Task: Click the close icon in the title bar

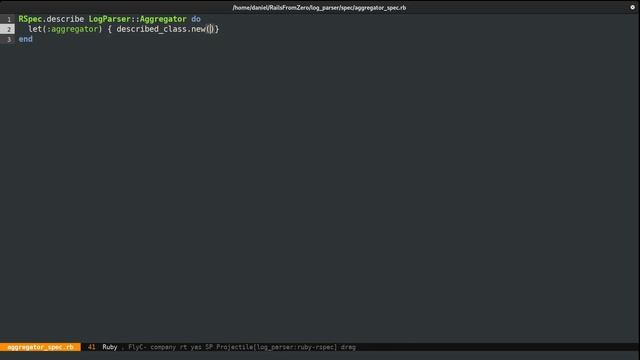Action: 632,7
